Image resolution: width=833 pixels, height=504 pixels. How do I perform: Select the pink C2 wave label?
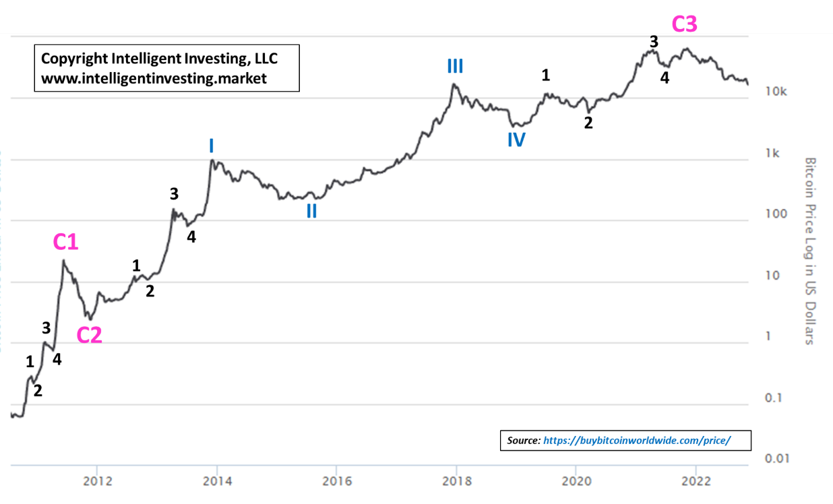click(x=89, y=335)
